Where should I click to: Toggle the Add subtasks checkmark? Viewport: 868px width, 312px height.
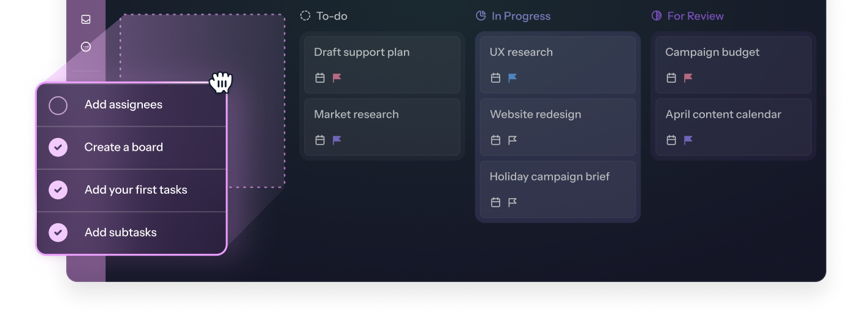(58, 232)
